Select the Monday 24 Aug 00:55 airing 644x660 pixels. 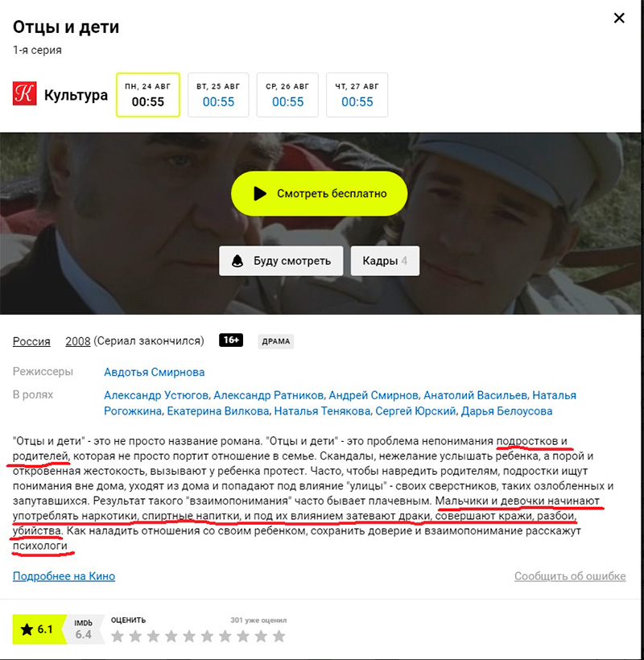[148, 95]
